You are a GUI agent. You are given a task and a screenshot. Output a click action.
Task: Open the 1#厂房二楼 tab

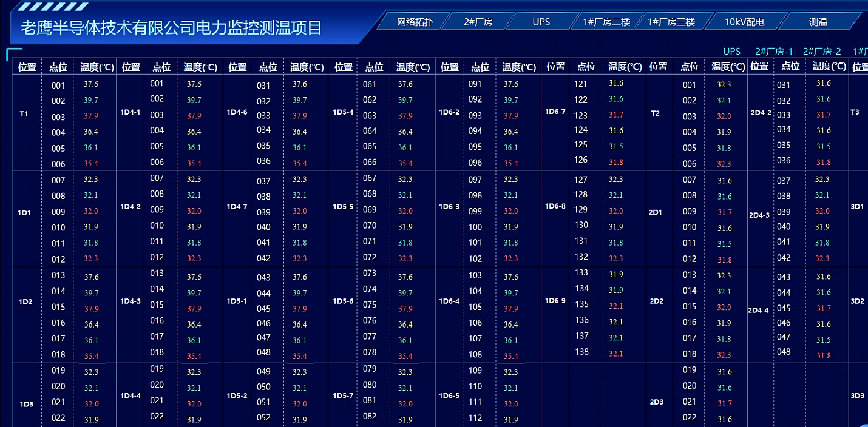pos(606,22)
